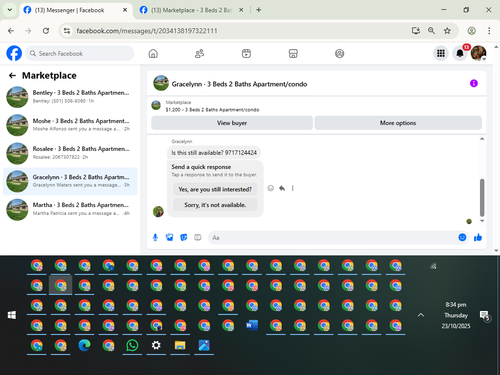Open Chrome three-dot menu
This screenshot has width=500, height=375.
click(489, 31)
